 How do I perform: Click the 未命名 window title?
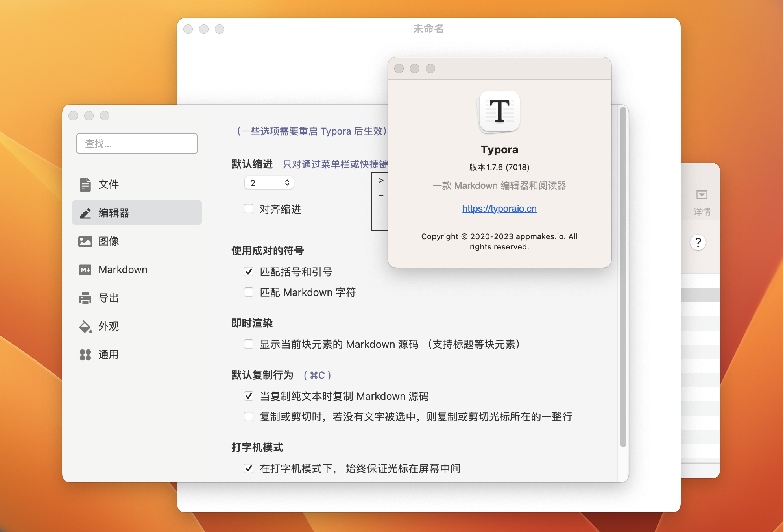[428, 29]
